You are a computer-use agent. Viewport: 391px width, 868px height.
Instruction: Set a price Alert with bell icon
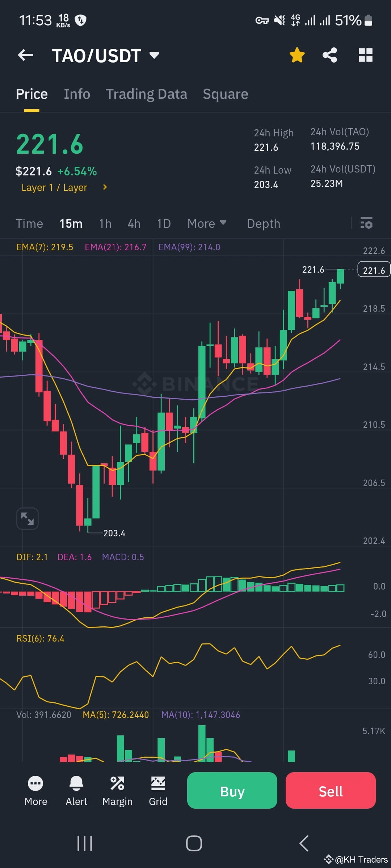pos(76,791)
